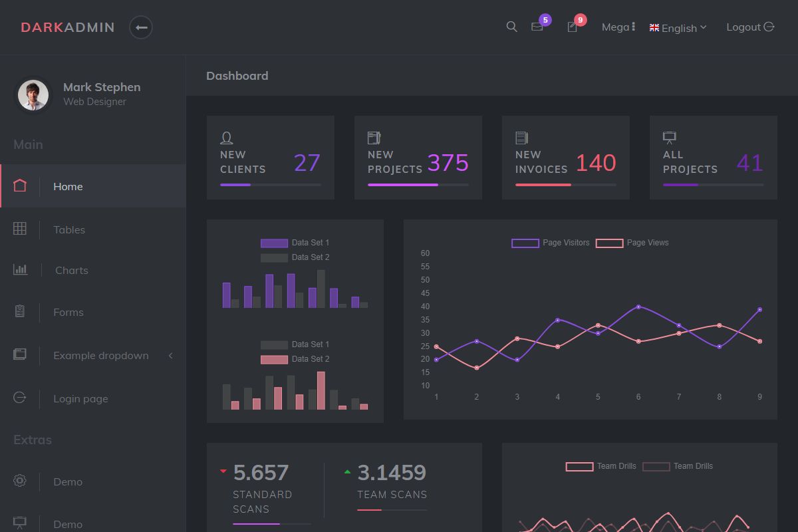The image size is (798, 532).
Task: Click the Charts bar icon
Action: [x=20, y=269]
